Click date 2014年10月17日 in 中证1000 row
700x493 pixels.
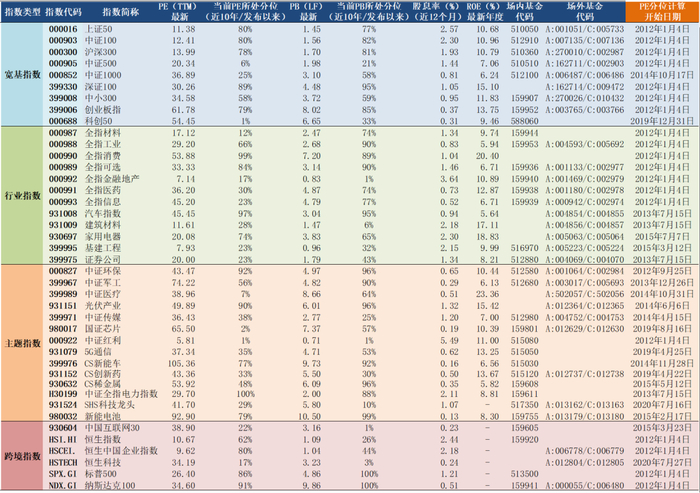click(662, 75)
